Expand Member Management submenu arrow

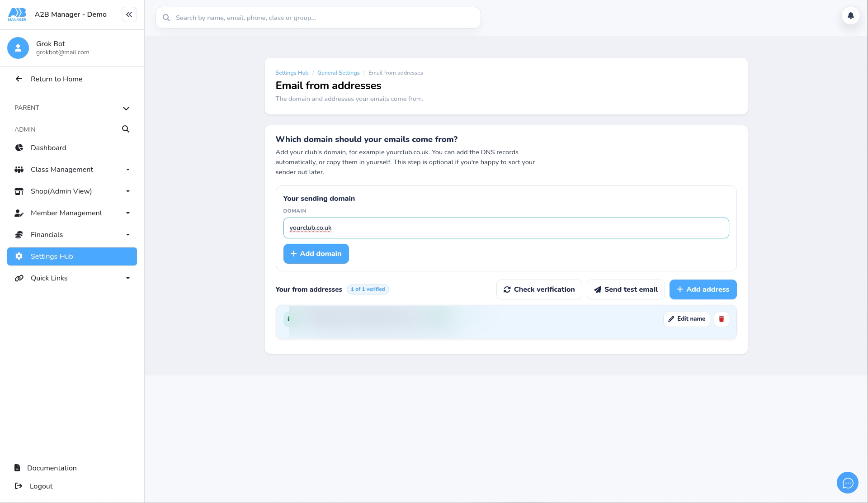[x=128, y=213]
